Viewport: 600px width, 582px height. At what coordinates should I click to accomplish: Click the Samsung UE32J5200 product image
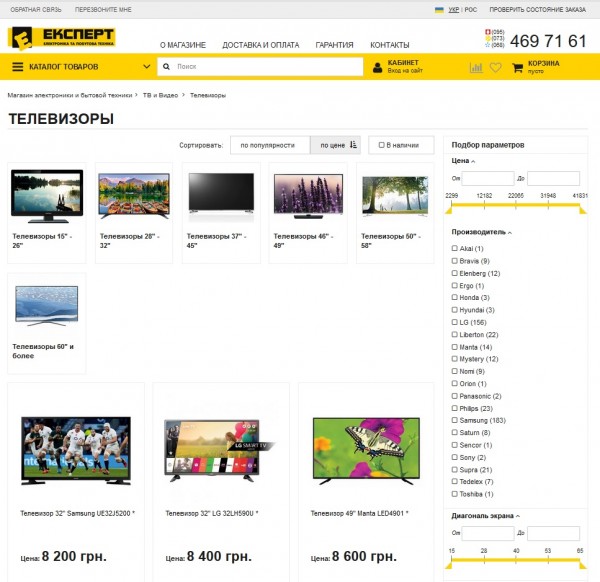point(76,451)
